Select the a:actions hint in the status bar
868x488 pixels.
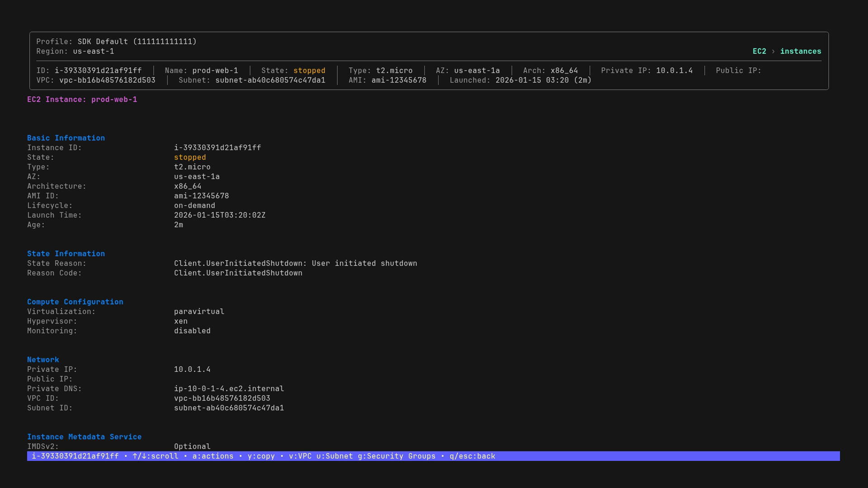213,456
